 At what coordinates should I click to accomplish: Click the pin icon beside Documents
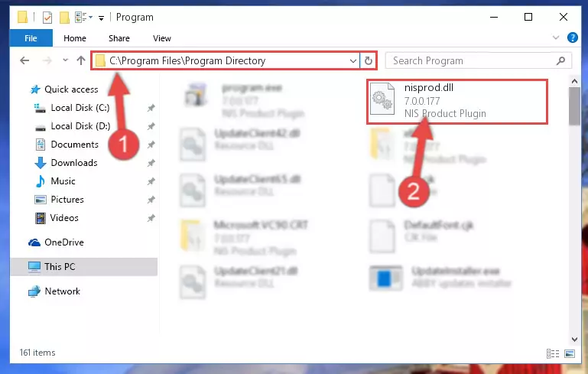click(x=151, y=145)
